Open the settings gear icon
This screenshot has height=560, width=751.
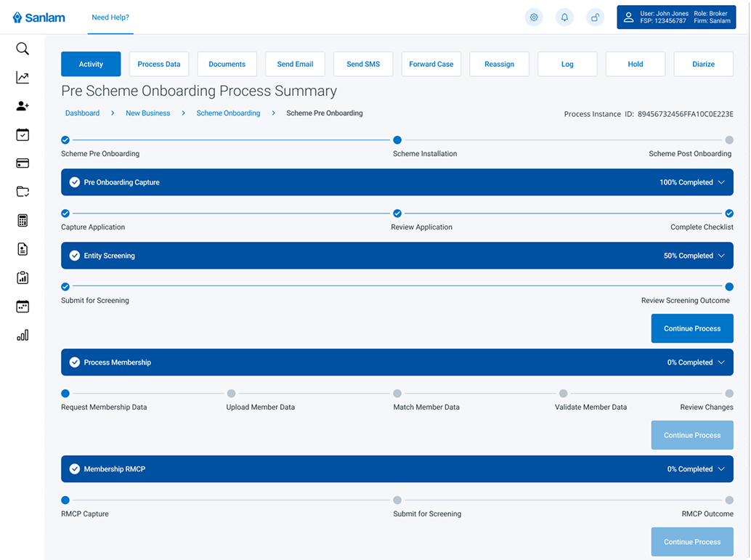(x=534, y=17)
